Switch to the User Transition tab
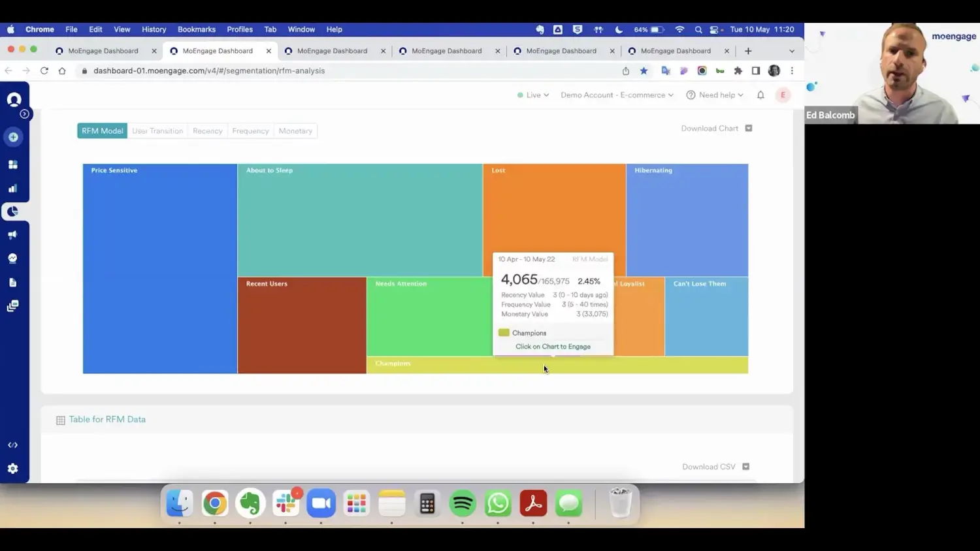This screenshot has height=551, width=980. [157, 131]
